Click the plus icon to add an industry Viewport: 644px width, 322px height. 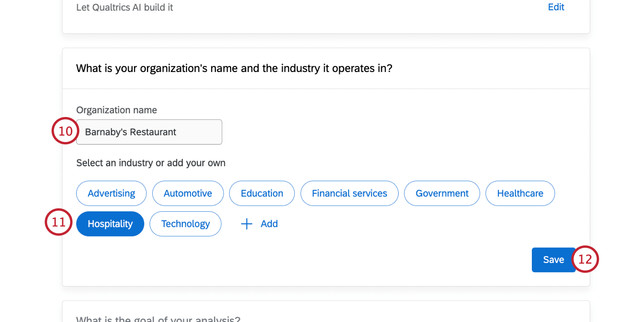[x=247, y=224]
